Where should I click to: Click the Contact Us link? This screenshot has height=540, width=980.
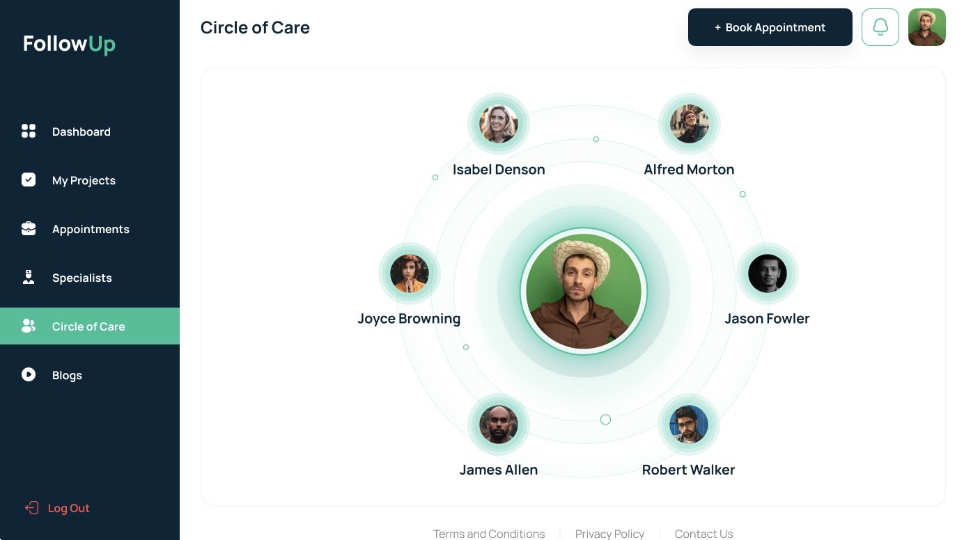tap(703, 534)
